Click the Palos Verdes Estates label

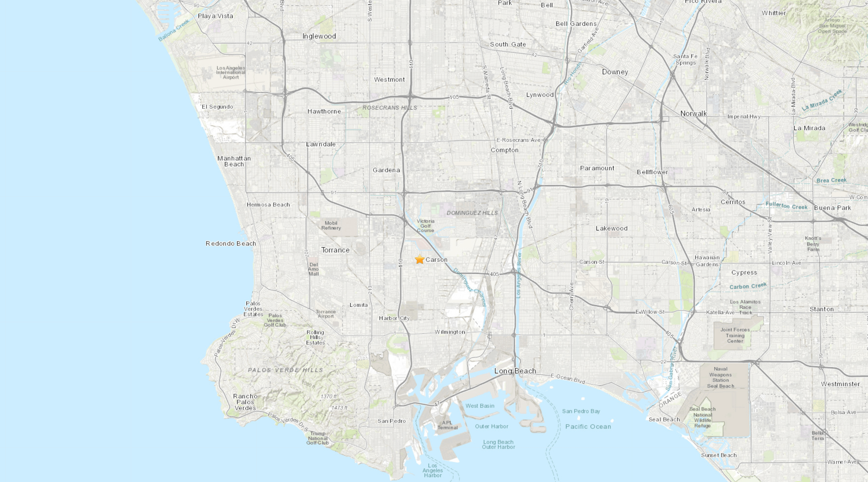[253, 309]
